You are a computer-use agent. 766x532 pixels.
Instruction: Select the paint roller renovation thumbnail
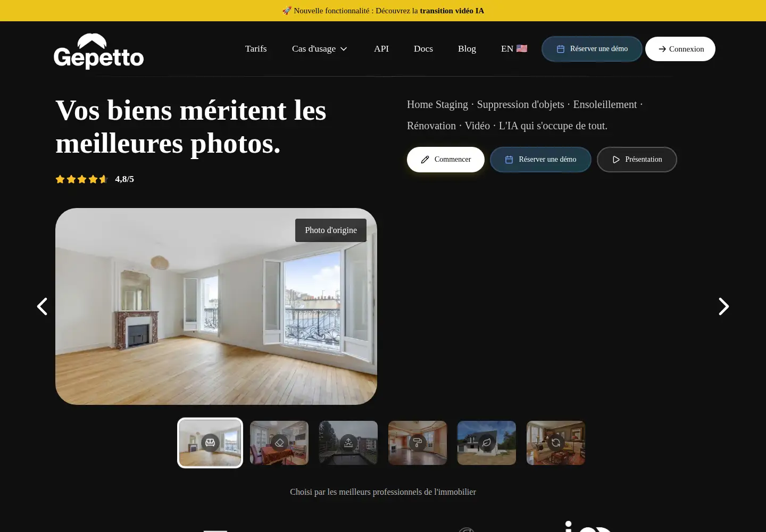tap(418, 443)
